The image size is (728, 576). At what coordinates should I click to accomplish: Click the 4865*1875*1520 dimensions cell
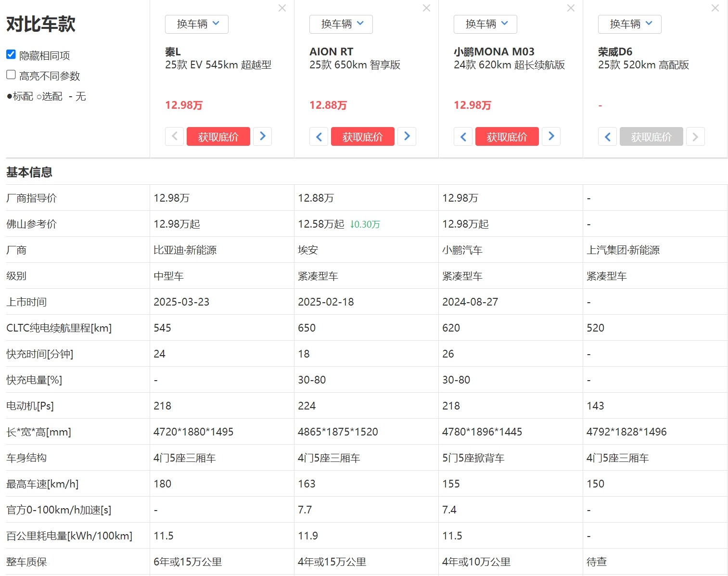(338, 432)
